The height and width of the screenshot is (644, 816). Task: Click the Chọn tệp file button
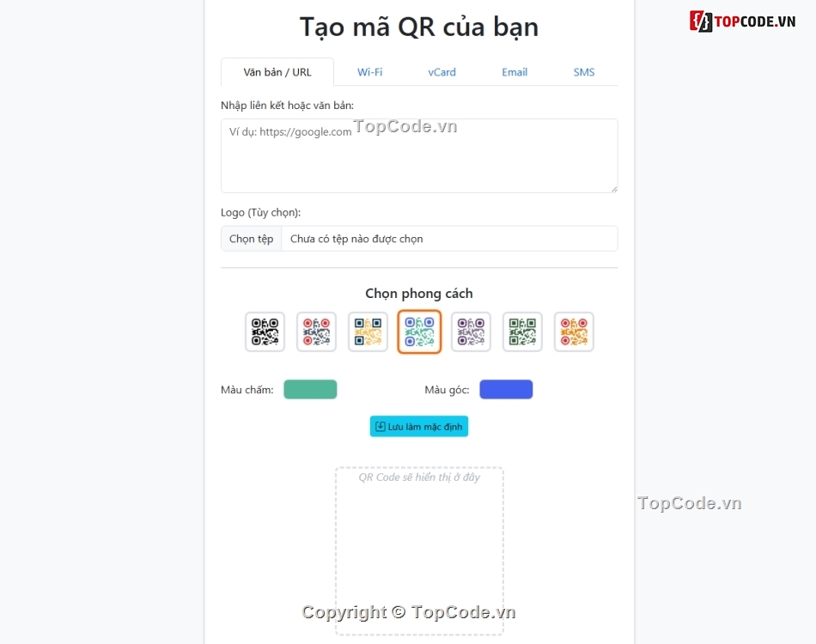click(252, 239)
